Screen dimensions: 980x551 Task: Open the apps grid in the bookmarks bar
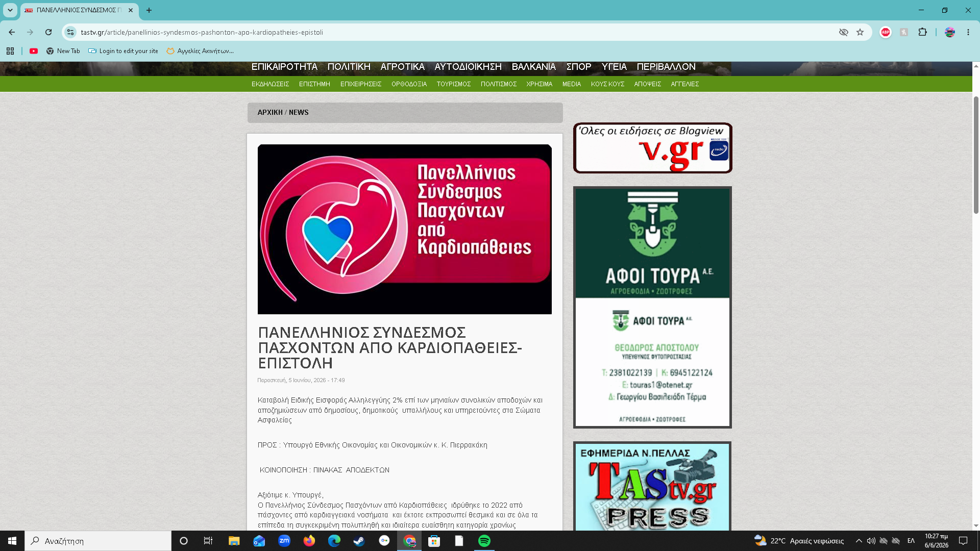point(10,51)
